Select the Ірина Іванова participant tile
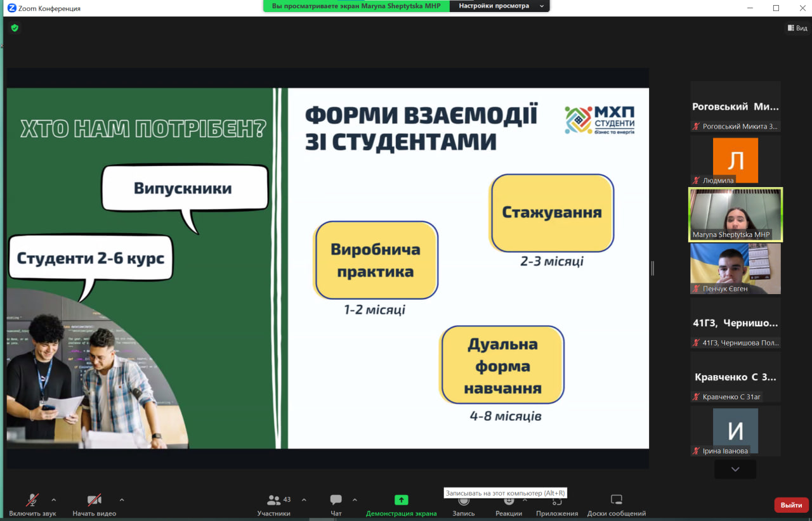Screen dimensions: 812x521 click(736, 430)
